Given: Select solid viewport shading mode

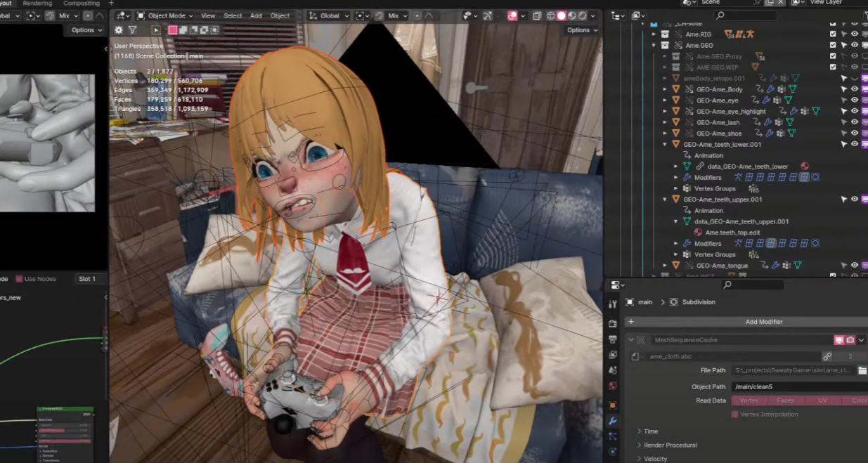Looking at the screenshot, I should tap(562, 15).
